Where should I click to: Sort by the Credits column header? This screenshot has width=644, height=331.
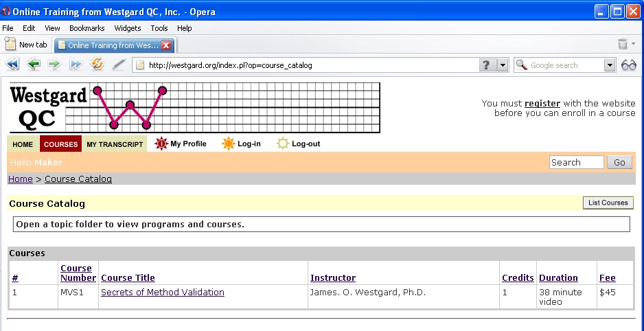click(x=518, y=278)
